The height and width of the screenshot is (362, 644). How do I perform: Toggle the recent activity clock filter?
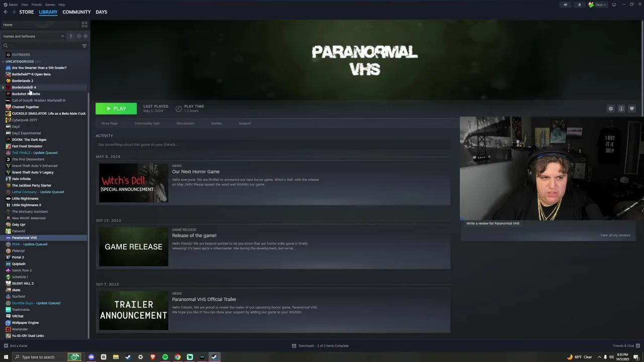pos(79,36)
